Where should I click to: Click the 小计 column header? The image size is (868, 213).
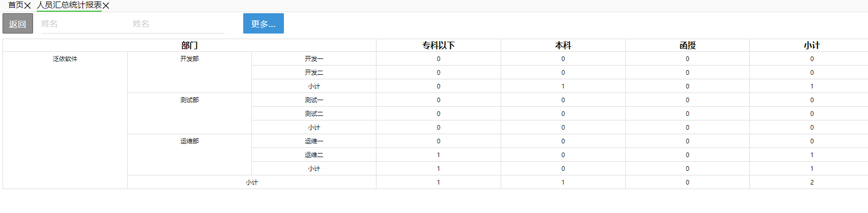click(812, 45)
